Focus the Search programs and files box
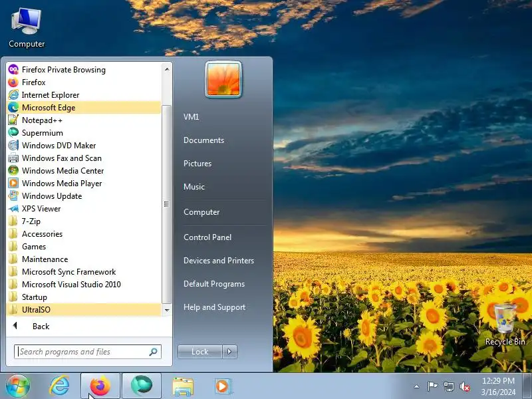 (x=88, y=352)
